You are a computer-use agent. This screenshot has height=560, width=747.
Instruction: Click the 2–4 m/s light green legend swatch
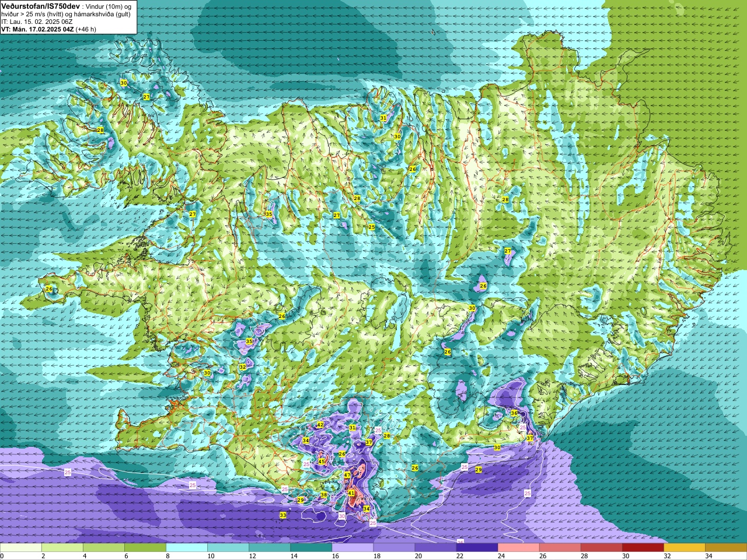pyautogui.click(x=62, y=548)
